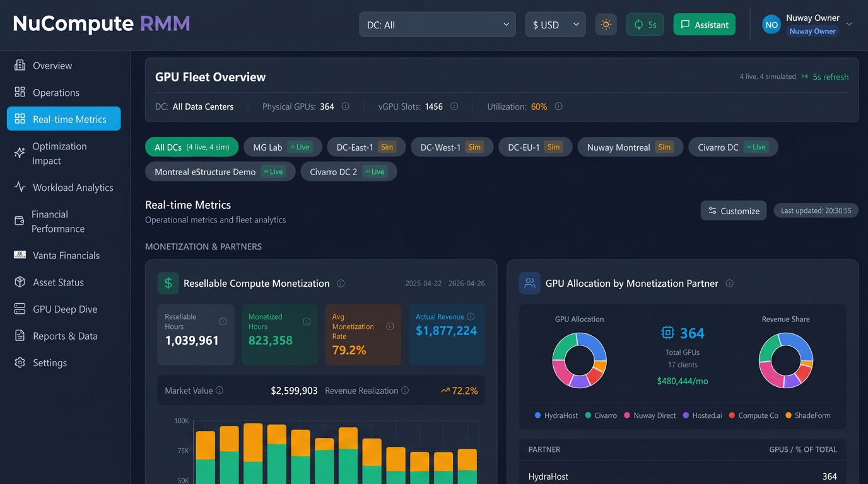The height and width of the screenshot is (484, 868).
Task: Click info icon in Resellable Hours card
Action: point(223,321)
